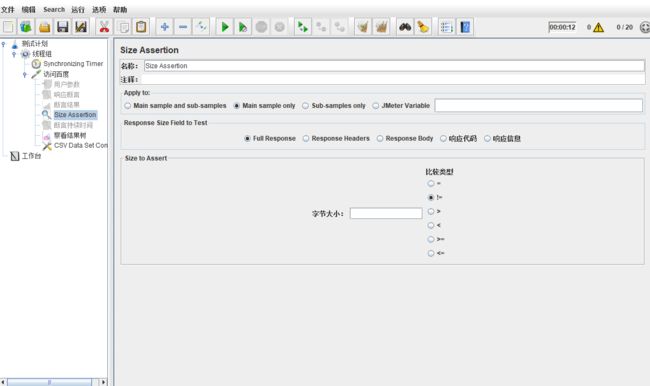This screenshot has height=386, width=650.
Task: Select 工作台 tree node
Action: click(x=31, y=156)
